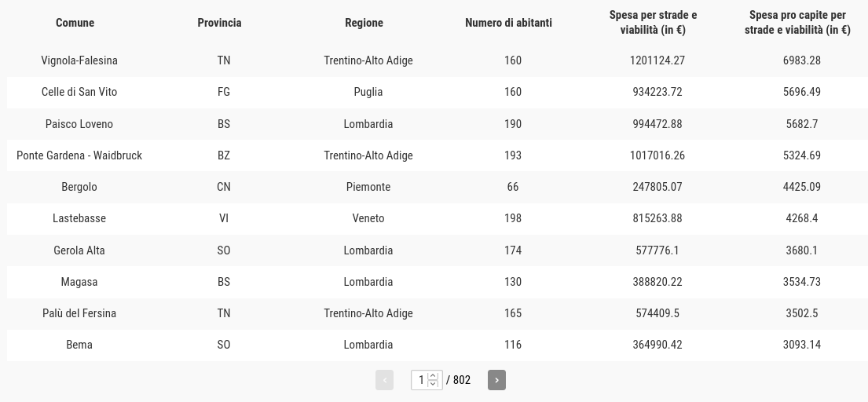Viewport: 868px width, 402px height.
Task: Sort by the Regione column header
Action: [364, 23]
